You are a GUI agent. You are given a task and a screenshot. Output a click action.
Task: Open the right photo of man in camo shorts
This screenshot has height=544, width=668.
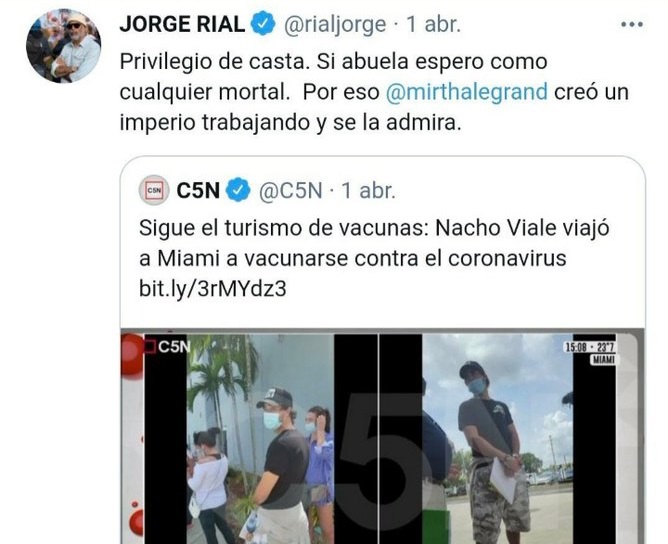[497, 439]
